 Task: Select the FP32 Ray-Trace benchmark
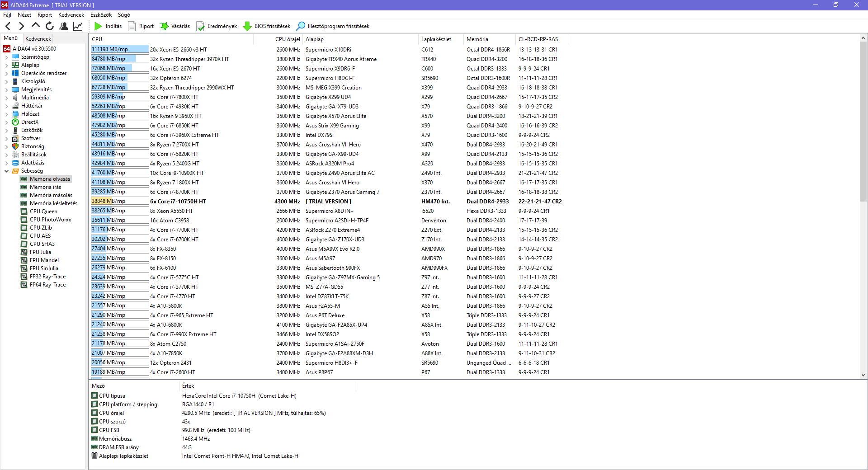48,277
